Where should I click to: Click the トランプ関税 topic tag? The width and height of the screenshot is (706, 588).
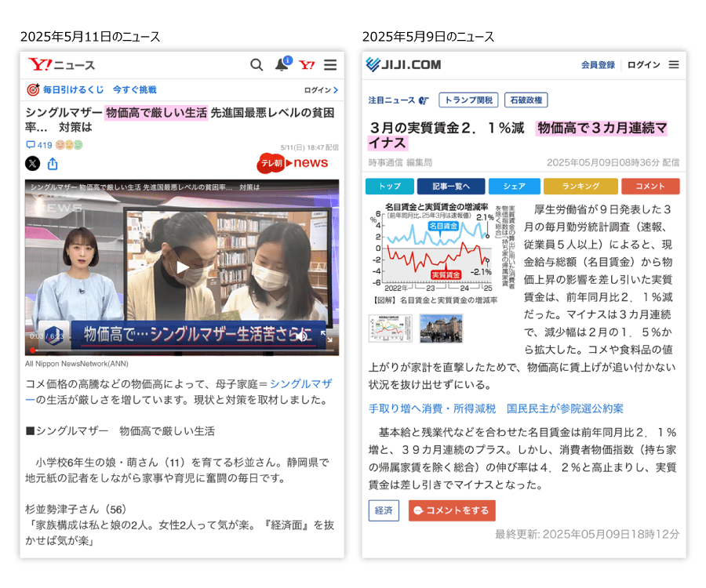(x=468, y=100)
